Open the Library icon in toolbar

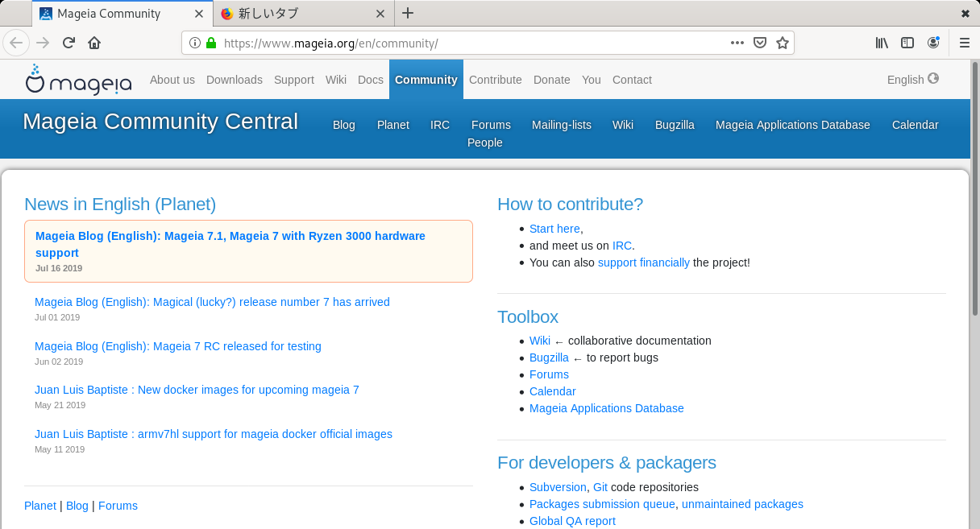(882, 43)
